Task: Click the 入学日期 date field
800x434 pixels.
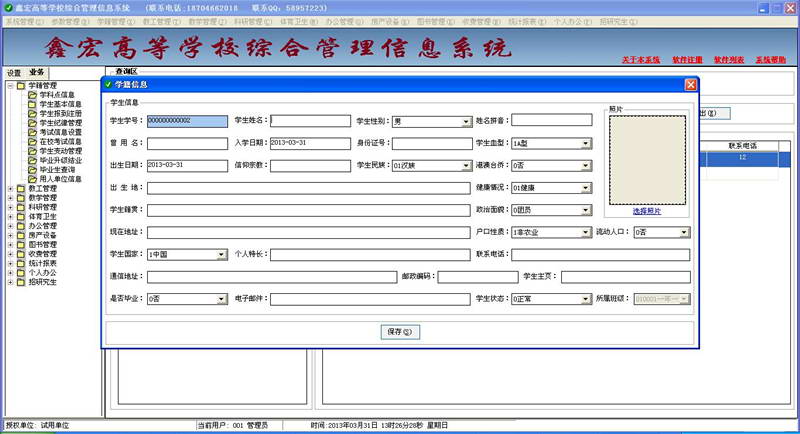Action: (311, 143)
